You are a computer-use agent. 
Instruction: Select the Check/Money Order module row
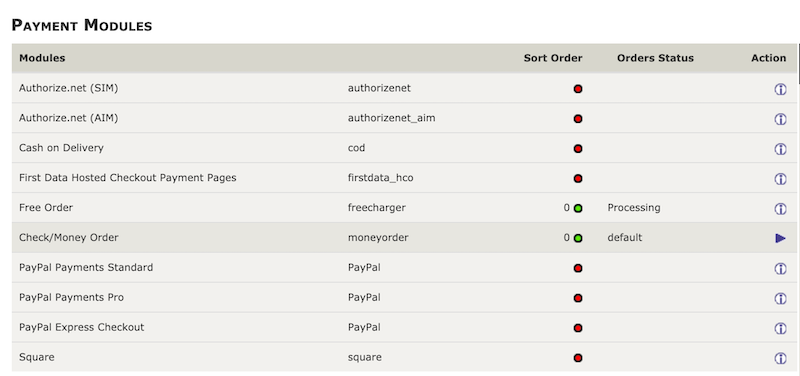pos(403,238)
